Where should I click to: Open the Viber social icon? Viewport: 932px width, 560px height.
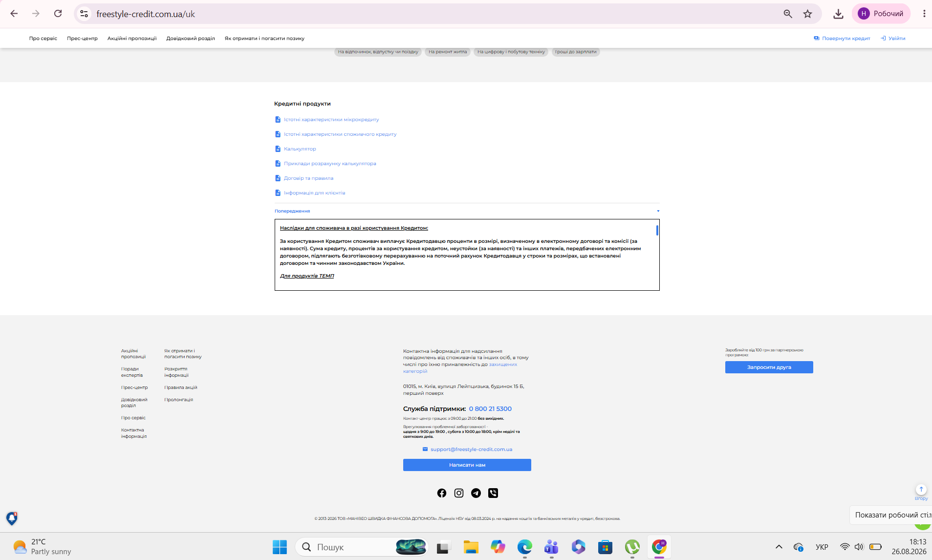[x=493, y=493]
